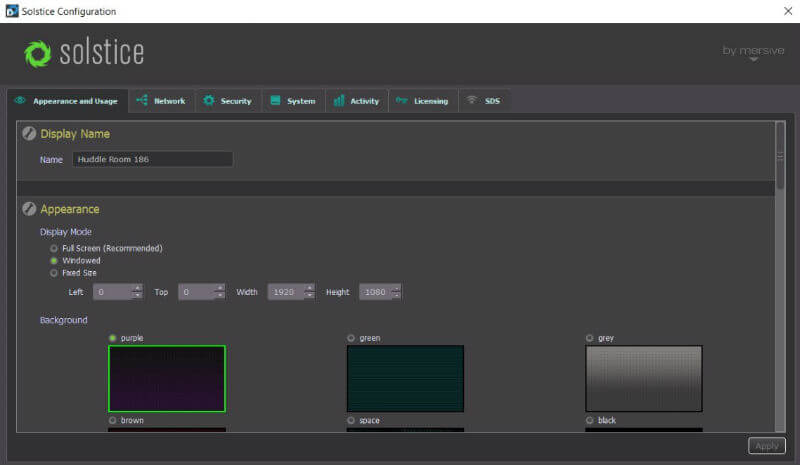Switch to the Network tab

tap(161, 101)
